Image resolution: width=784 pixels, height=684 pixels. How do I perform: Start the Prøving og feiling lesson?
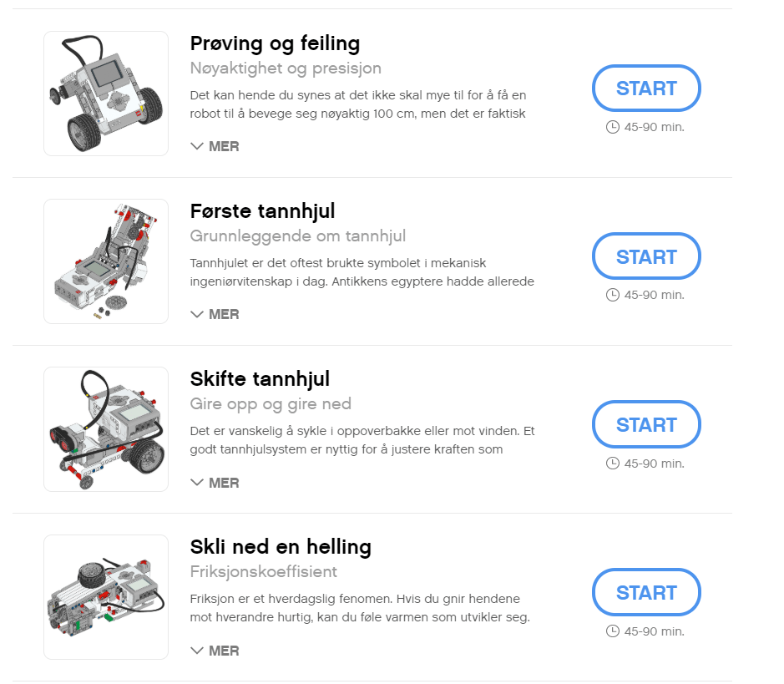point(646,88)
